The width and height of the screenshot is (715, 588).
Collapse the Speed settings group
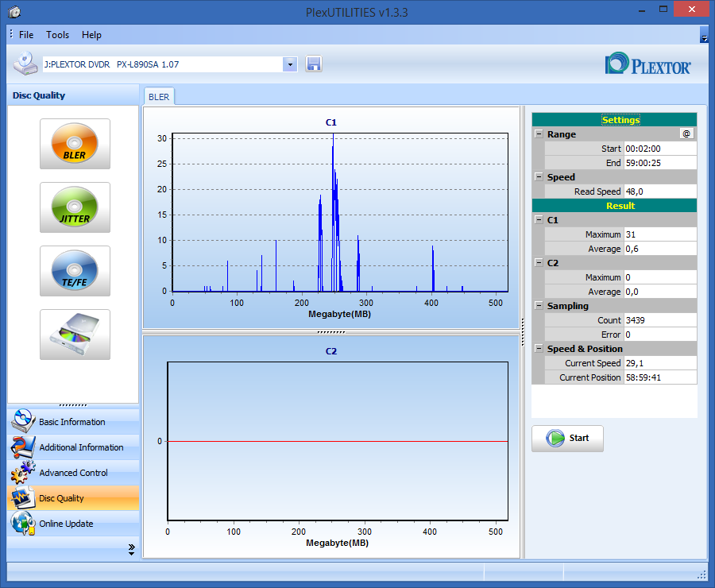539,177
